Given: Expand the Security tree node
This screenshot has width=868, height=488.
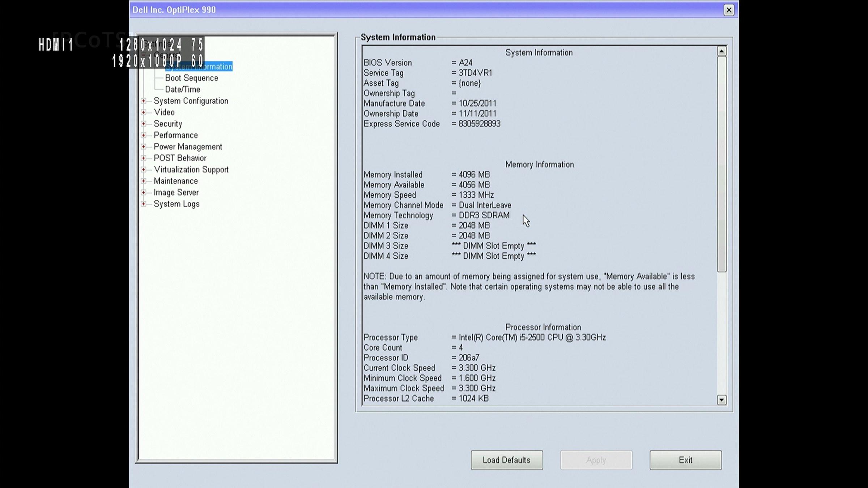Looking at the screenshot, I should point(144,124).
